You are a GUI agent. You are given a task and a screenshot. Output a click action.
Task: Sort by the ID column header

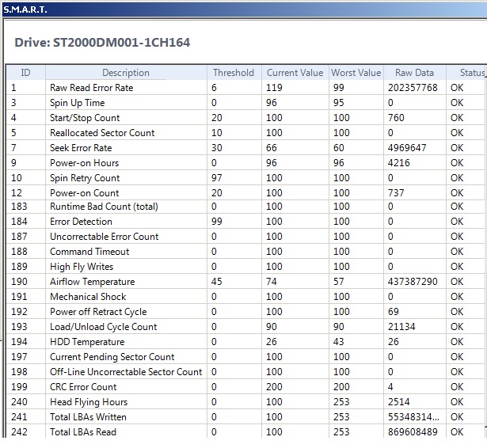(x=25, y=73)
